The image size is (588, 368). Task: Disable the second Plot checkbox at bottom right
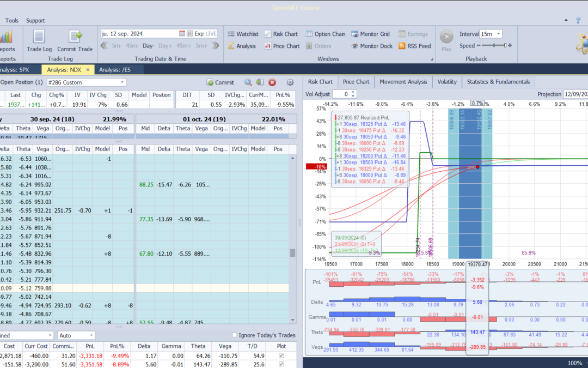281,364
